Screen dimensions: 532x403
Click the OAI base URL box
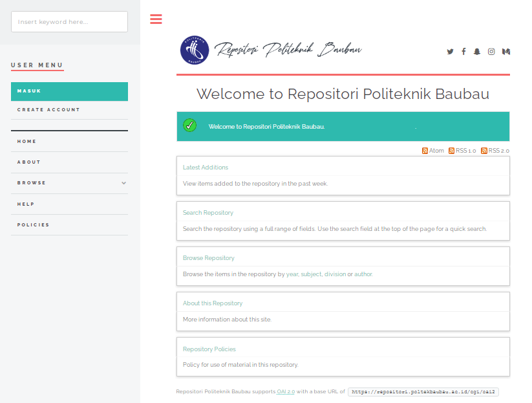coord(424,392)
